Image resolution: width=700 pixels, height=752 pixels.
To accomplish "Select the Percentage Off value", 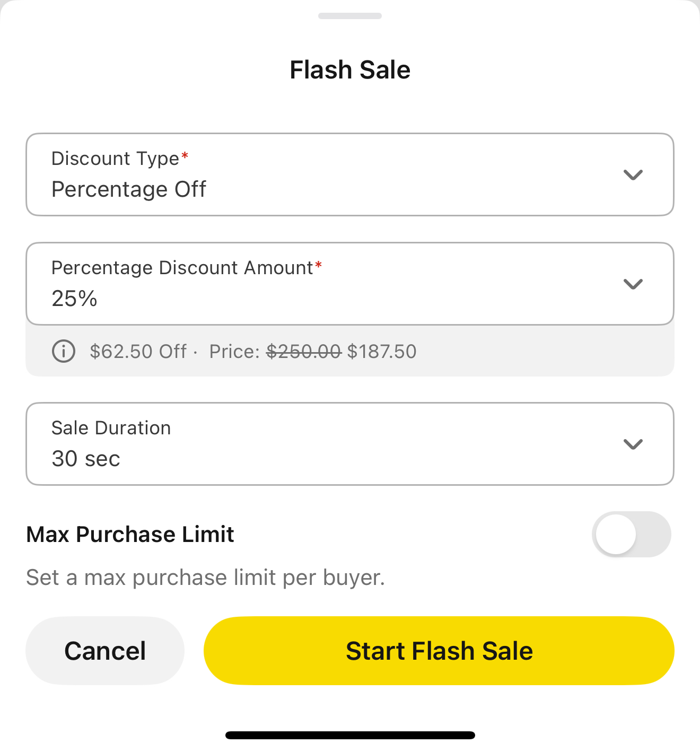I will pyautogui.click(x=129, y=189).
